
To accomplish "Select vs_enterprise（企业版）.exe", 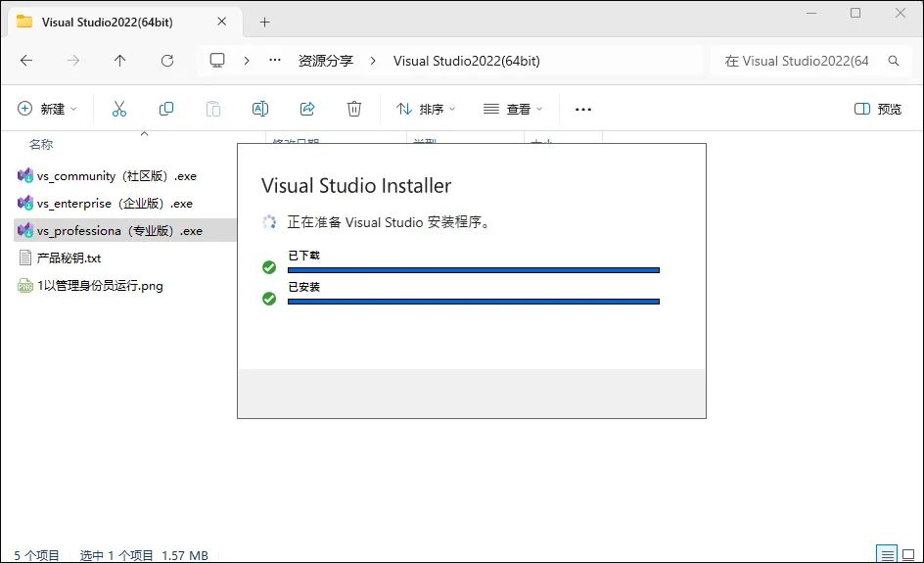I will 115,204.
